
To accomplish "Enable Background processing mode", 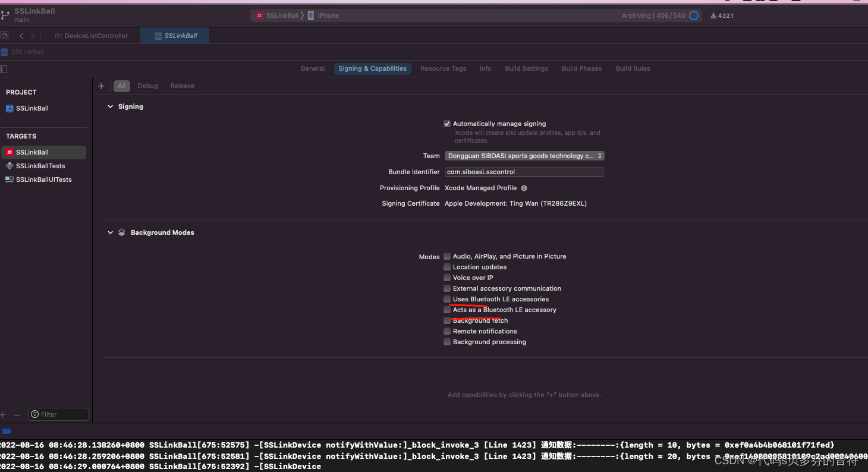I will point(447,342).
